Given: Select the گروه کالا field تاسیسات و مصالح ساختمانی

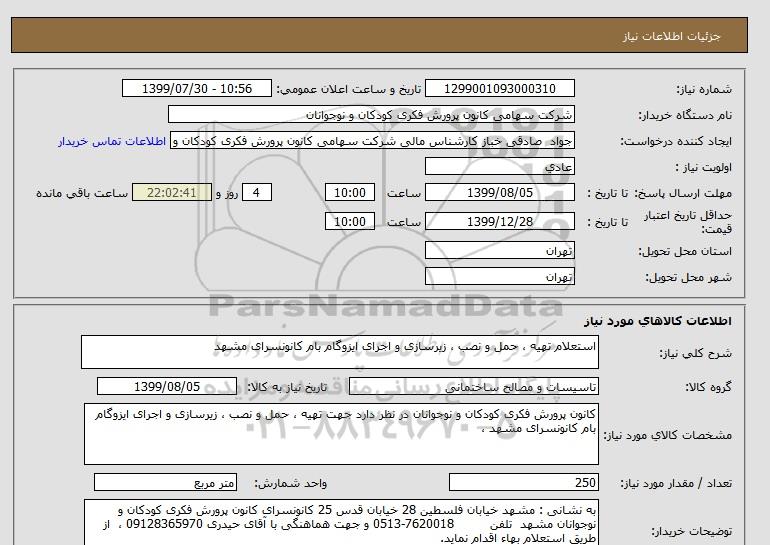Looking at the screenshot, I should pos(474,386).
